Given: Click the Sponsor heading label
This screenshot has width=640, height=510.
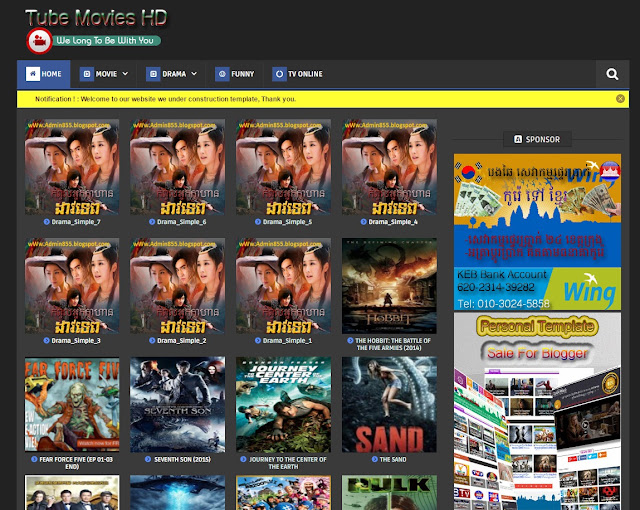Looking at the screenshot, I should [543, 139].
